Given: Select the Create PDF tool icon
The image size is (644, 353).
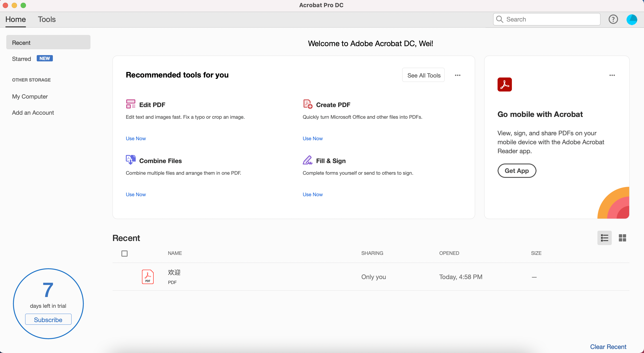Looking at the screenshot, I should click(x=307, y=104).
